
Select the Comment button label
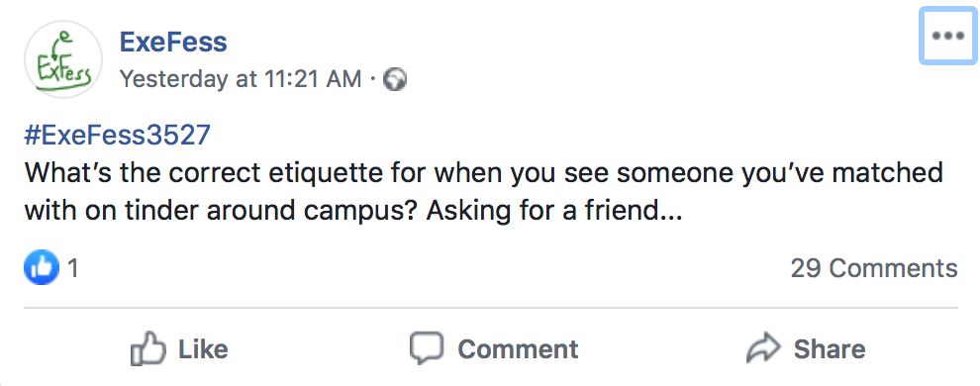(518, 349)
